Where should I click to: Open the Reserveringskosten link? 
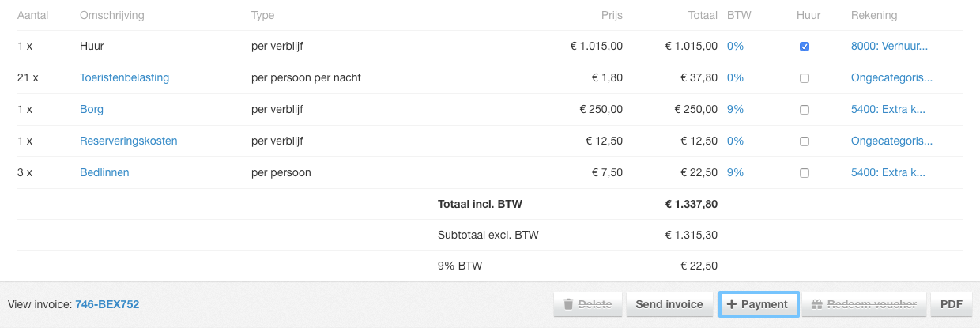pos(128,141)
